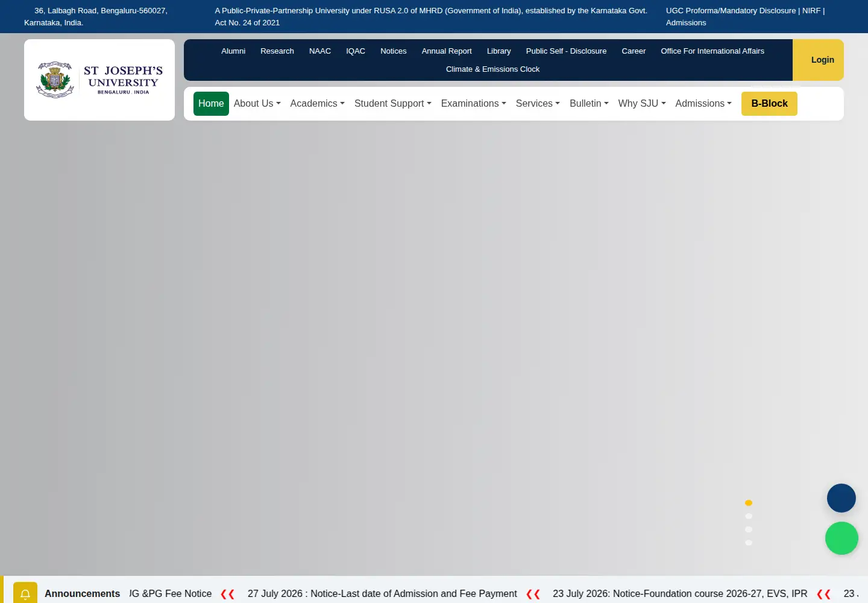Open the Alumni menu link
This screenshot has height=603, width=868.
click(233, 51)
